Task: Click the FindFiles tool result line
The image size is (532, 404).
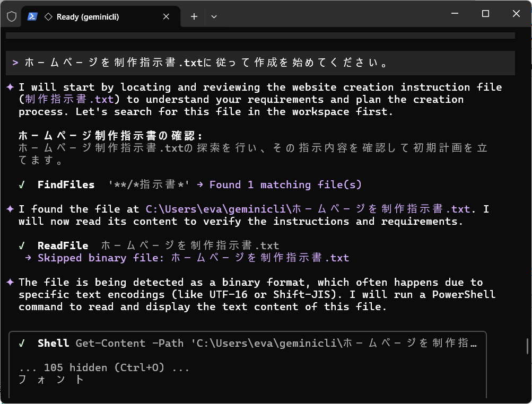Action: [190, 185]
